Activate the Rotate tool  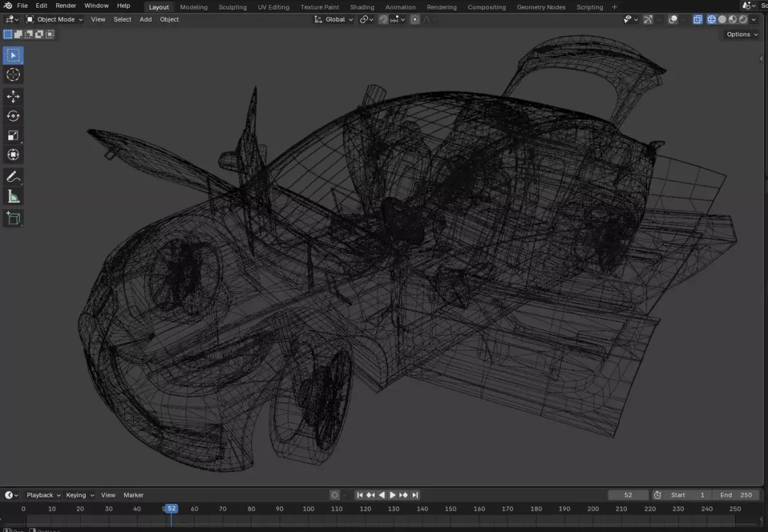(x=13, y=116)
